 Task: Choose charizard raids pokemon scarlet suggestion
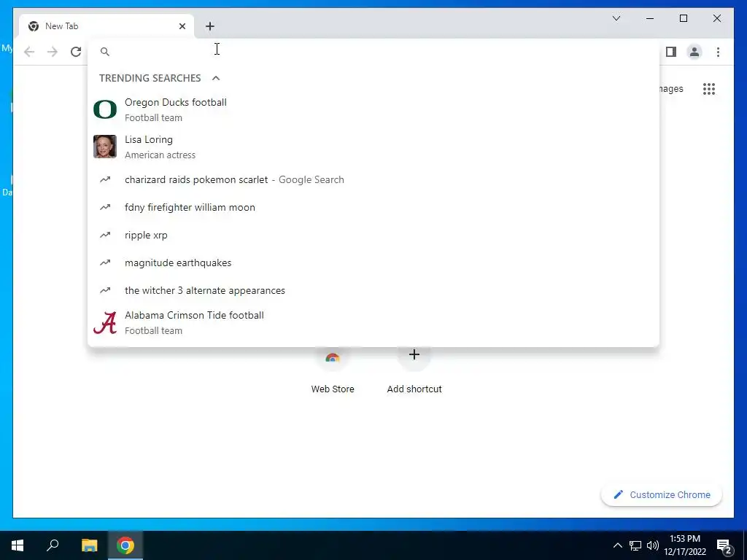point(373,179)
